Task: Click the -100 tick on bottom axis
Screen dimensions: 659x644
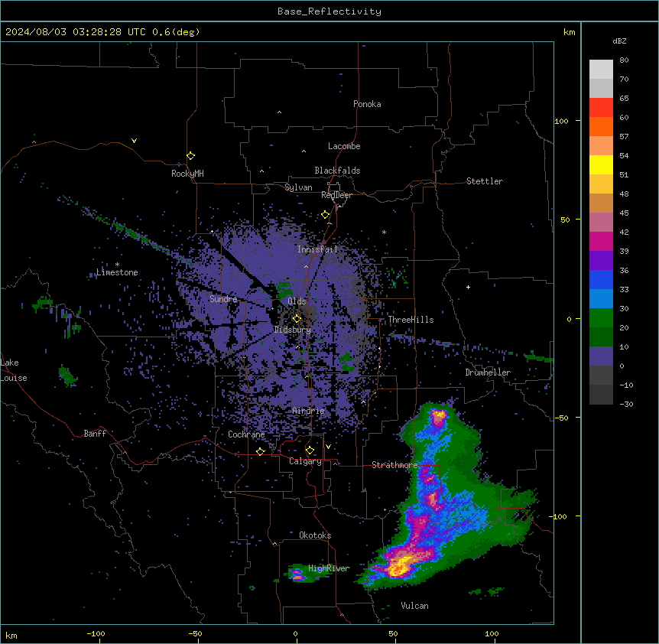Action: (96, 633)
